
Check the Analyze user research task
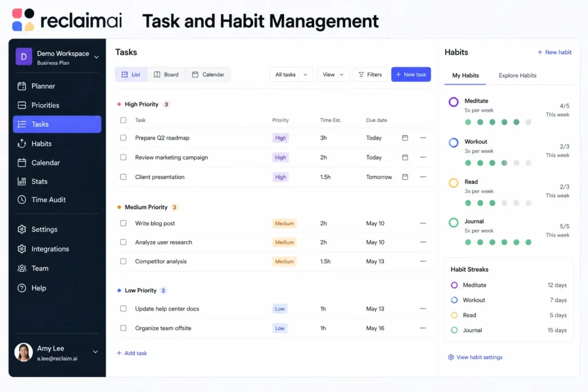pyautogui.click(x=123, y=242)
